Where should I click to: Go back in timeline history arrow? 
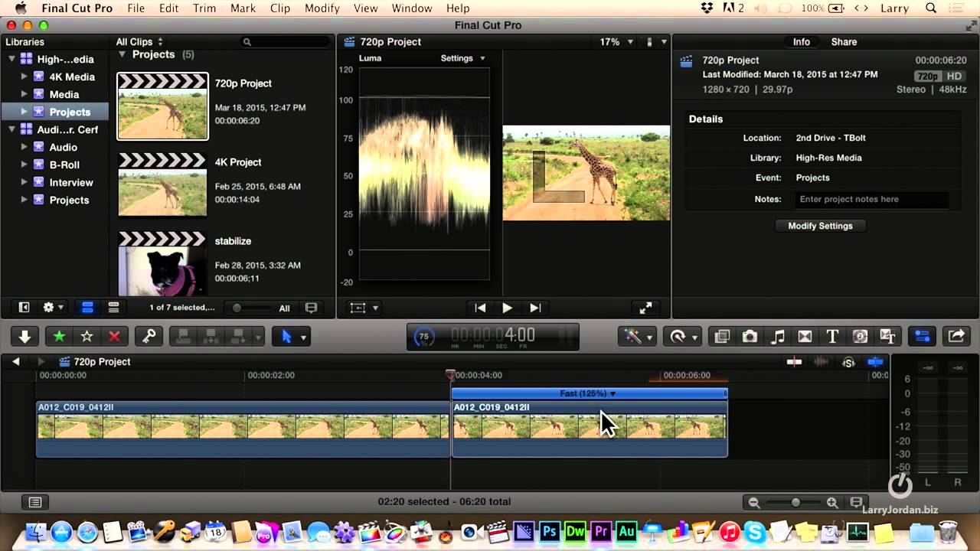coord(15,361)
